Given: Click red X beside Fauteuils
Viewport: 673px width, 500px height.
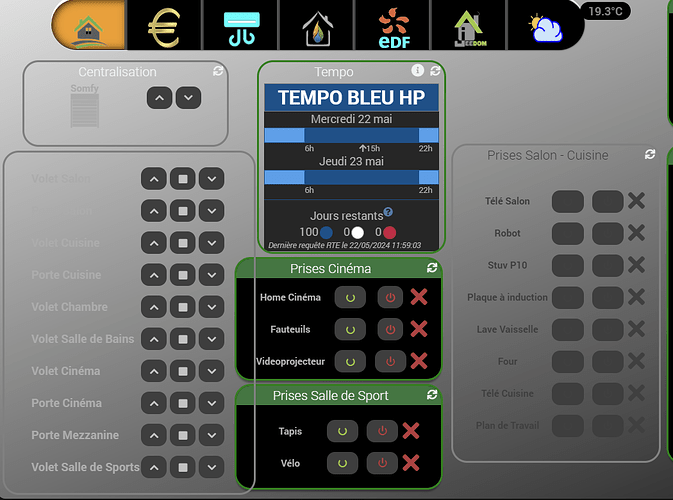Looking at the screenshot, I should tap(419, 329).
